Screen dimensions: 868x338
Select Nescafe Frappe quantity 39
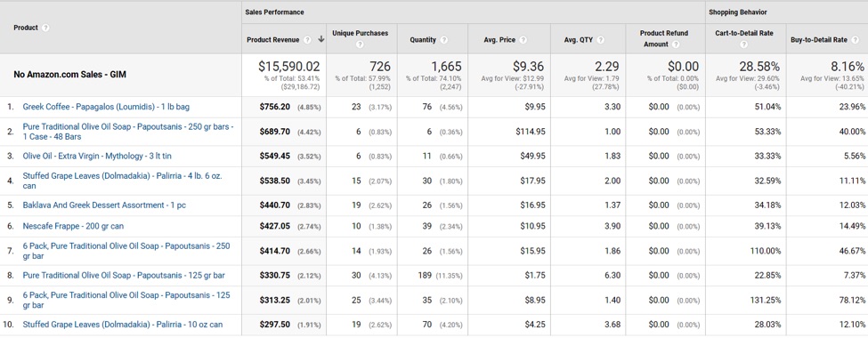click(x=426, y=226)
